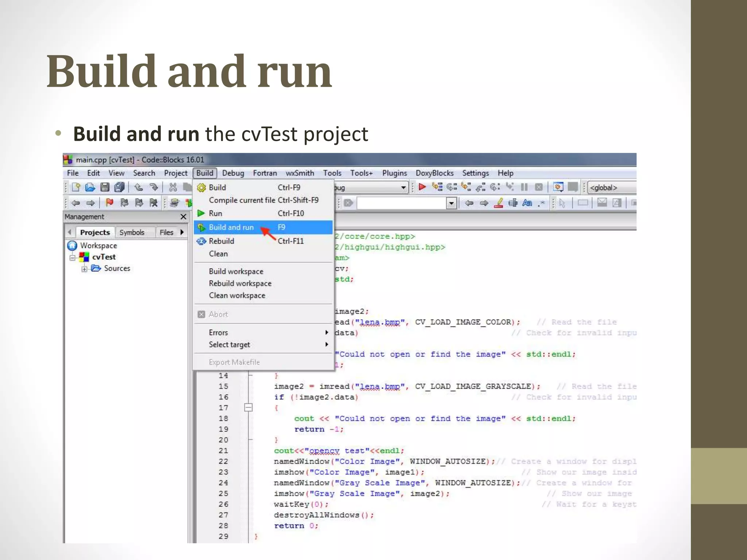
Task: Click the Next bookmark flag icon
Action: 139,203
